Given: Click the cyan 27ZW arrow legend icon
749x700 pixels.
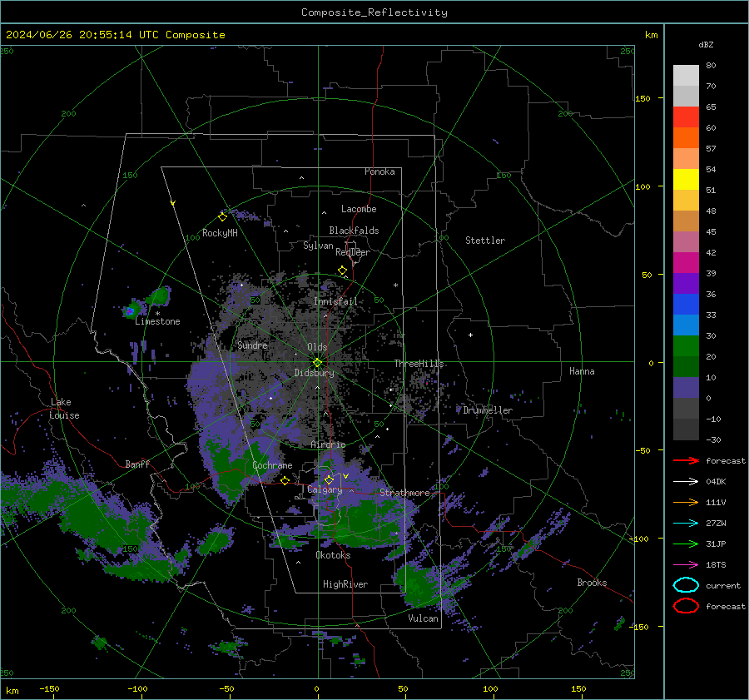Looking at the screenshot, I should [686, 523].
